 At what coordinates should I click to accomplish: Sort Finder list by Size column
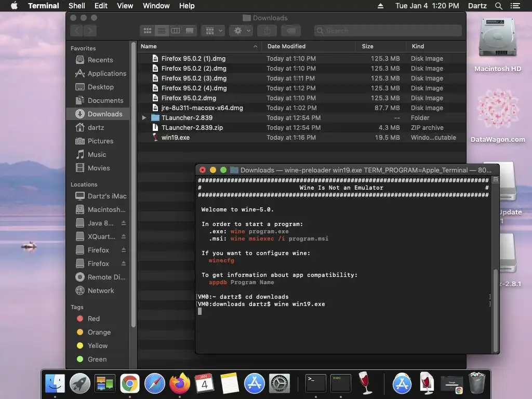point(381,46)
